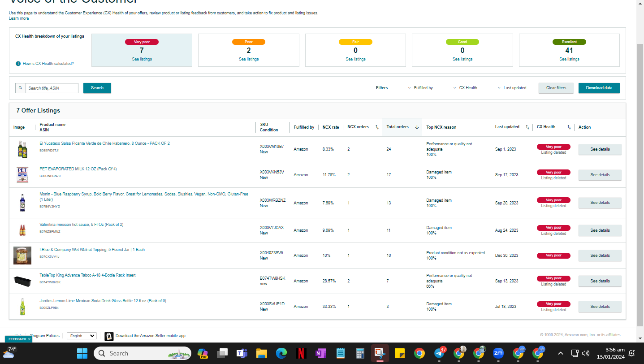Open OneNote from the taskbar

(x=321, y=353)
